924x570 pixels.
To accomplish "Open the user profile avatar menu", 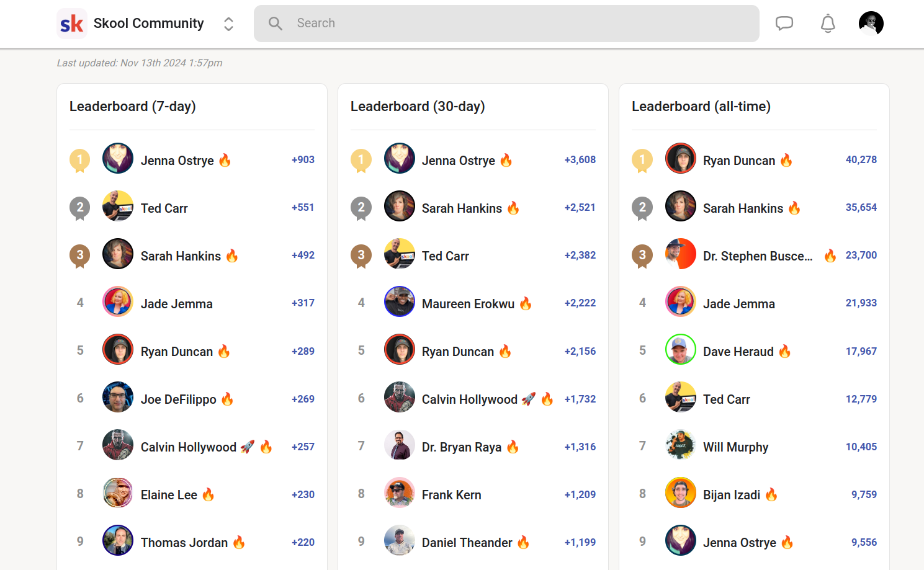I will [x=871, y=24].
